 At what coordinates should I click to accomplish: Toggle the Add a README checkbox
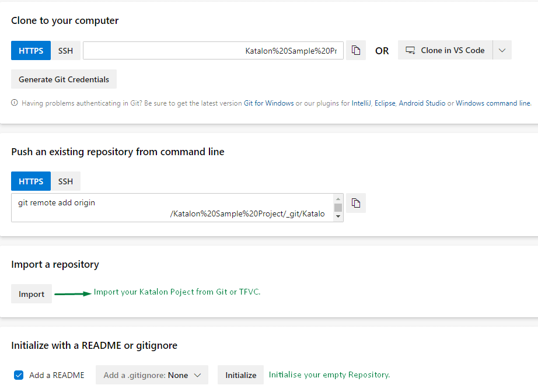[x=19, y=375]
